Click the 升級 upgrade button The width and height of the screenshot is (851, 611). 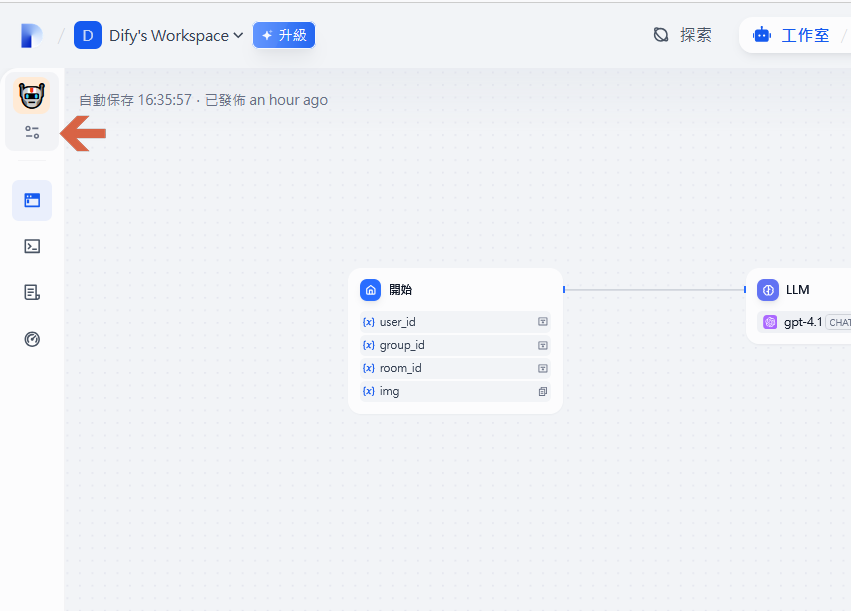(284, 35)
